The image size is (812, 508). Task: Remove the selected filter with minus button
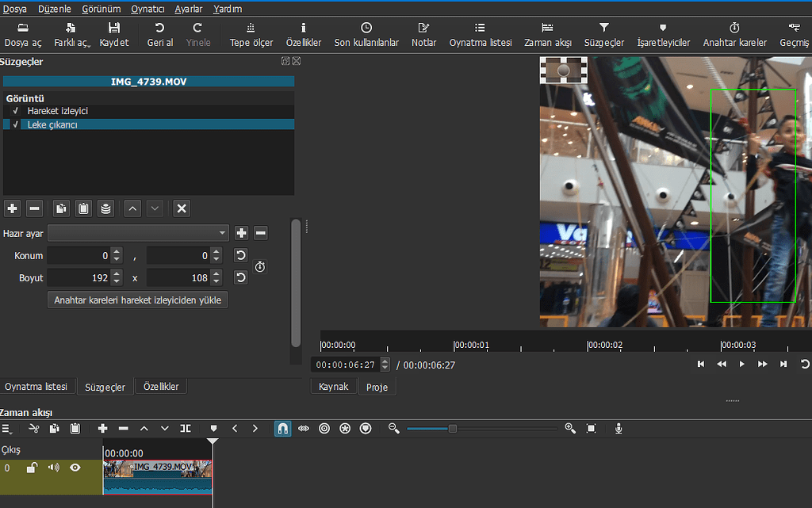[x=35, y=208]
